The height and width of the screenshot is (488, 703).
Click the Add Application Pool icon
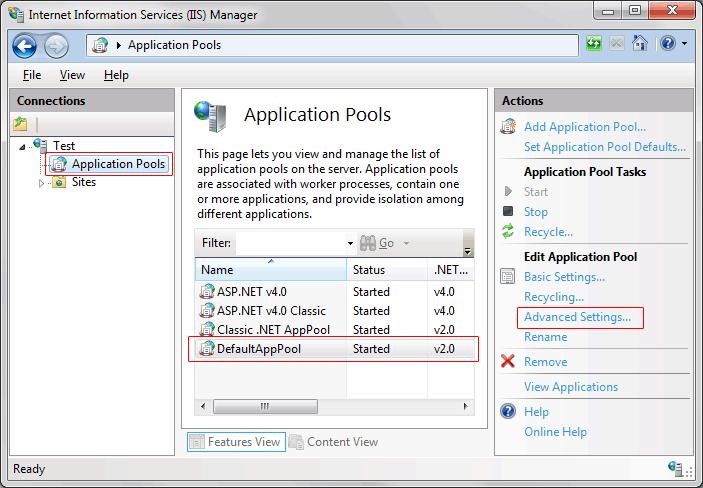508,127
